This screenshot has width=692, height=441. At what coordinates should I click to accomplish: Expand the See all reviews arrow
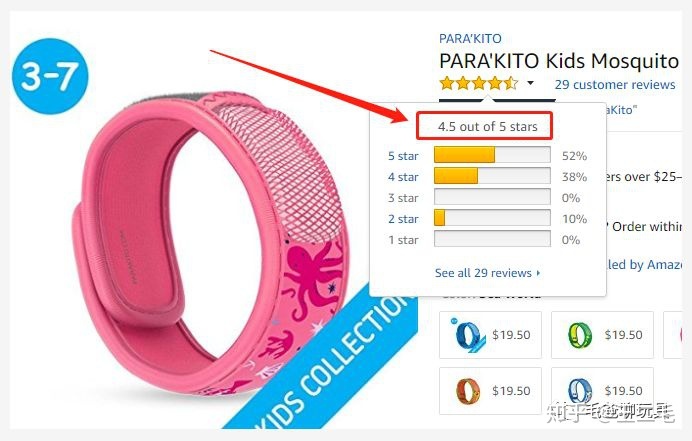point(538,273)
